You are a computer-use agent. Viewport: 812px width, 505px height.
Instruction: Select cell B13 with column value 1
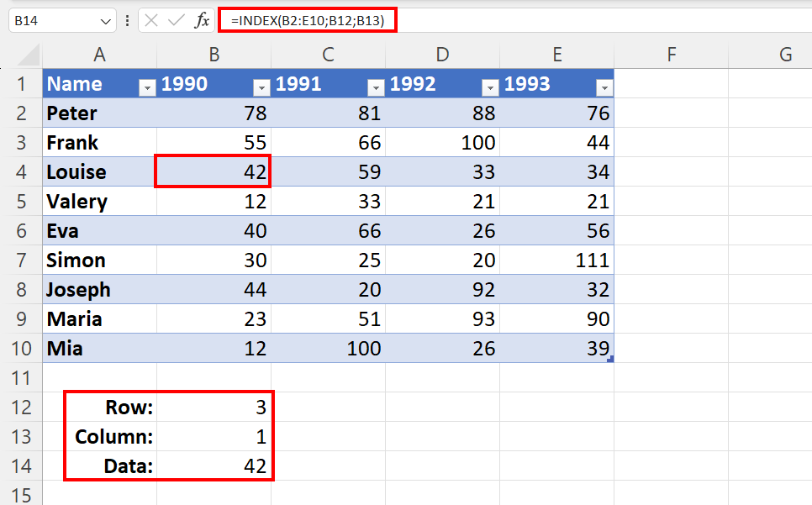tap(214, 437)
